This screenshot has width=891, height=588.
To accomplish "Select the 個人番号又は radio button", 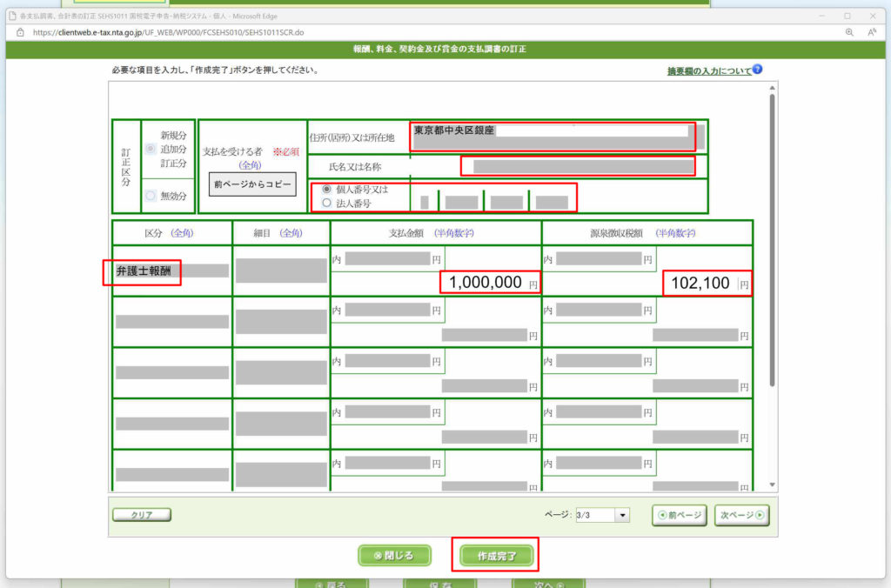I will coord(327,190).
